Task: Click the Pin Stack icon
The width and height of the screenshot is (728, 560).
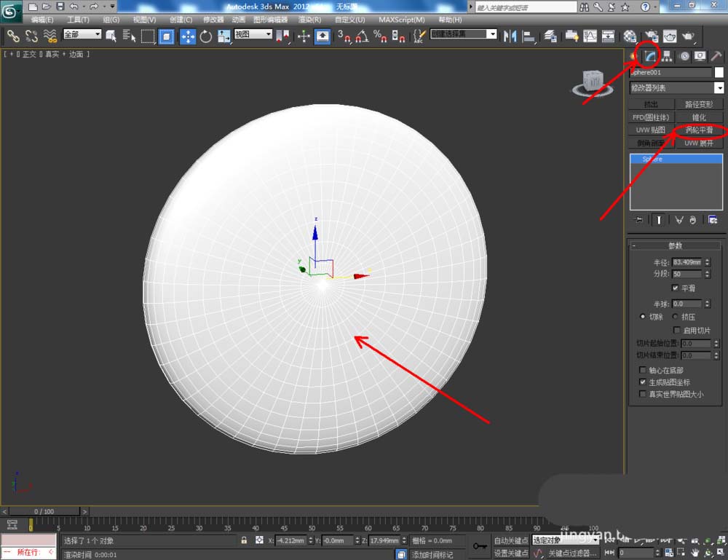Action: [x=639, y=219]
